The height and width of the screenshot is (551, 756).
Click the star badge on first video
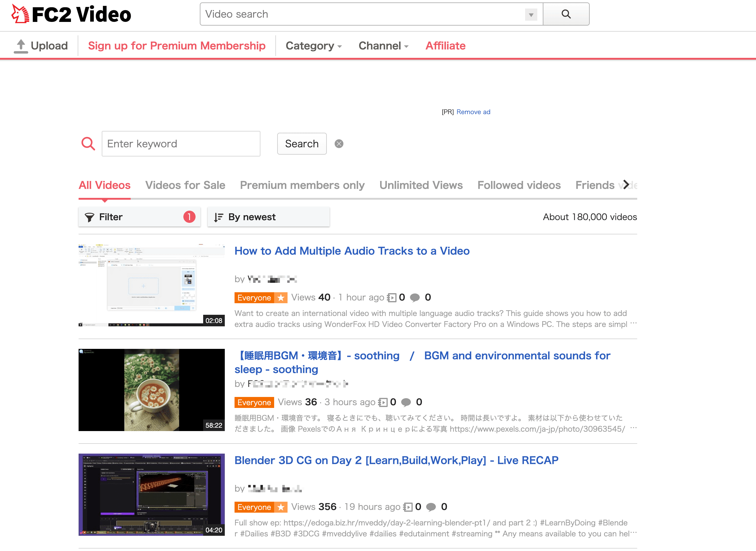pos(281,297)
